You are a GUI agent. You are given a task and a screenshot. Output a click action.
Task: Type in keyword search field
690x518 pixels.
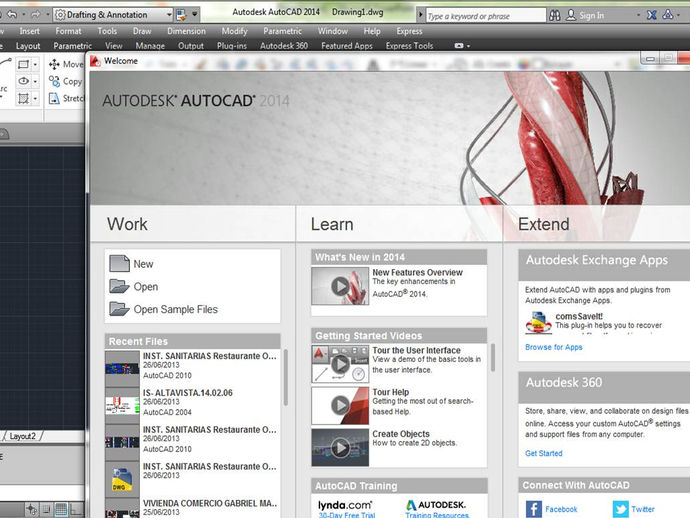click(485, 16)
